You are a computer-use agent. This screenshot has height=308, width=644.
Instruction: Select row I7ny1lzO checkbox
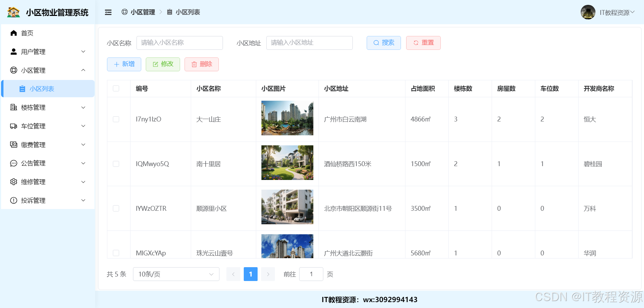pos(116,119)
